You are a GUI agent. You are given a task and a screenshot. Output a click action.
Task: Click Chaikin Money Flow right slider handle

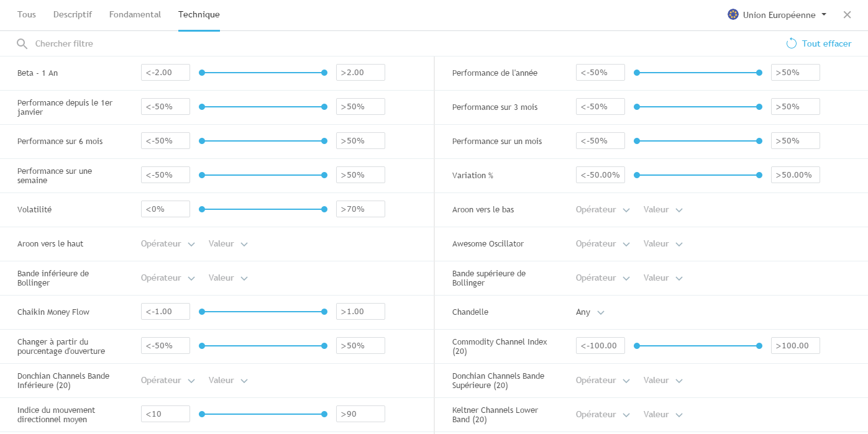tap(324, 312)
